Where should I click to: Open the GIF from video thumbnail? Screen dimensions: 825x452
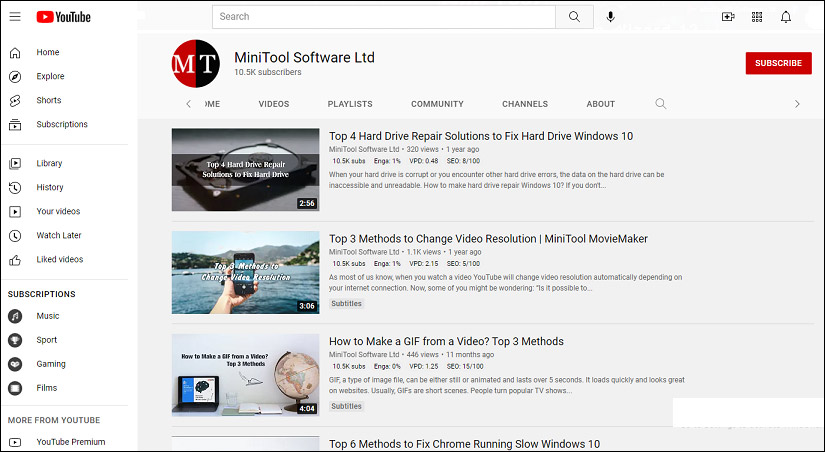[x=245, y=375]
